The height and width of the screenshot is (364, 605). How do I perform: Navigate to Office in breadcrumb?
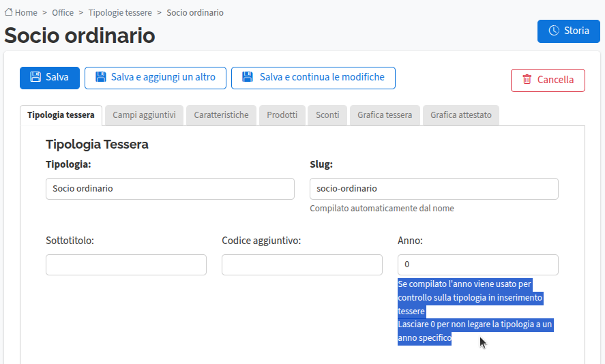click(x=63, y=12)
